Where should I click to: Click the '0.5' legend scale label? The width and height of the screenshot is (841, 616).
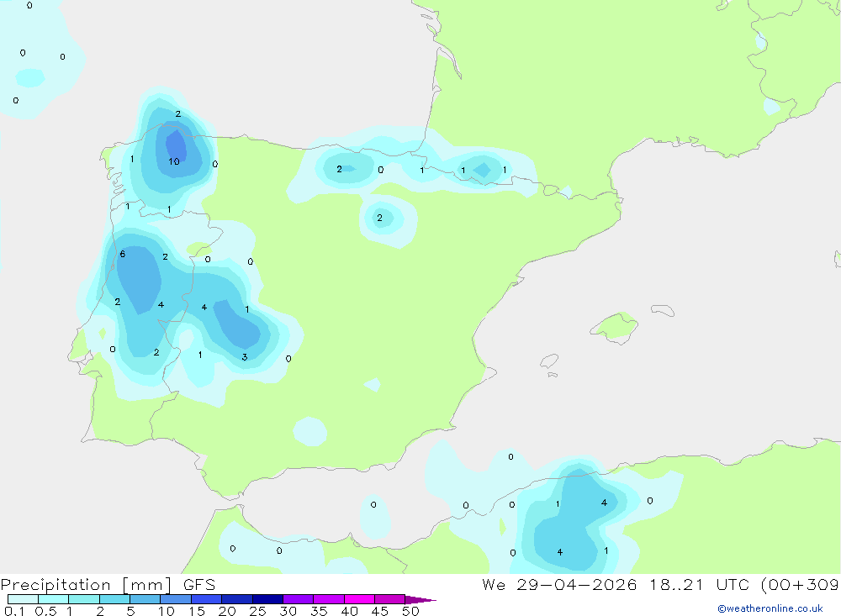(x=46, y=611)
